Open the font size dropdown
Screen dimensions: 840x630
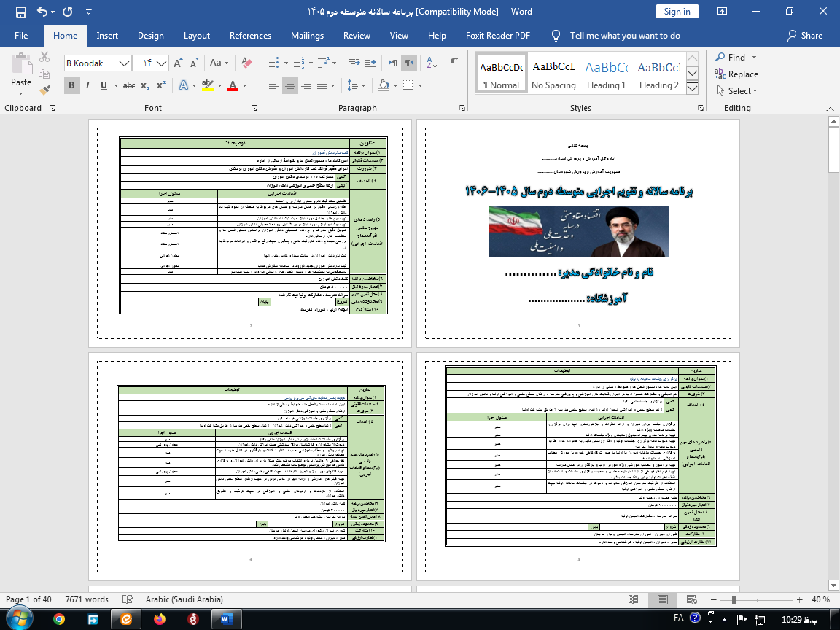tap(162, 63)
